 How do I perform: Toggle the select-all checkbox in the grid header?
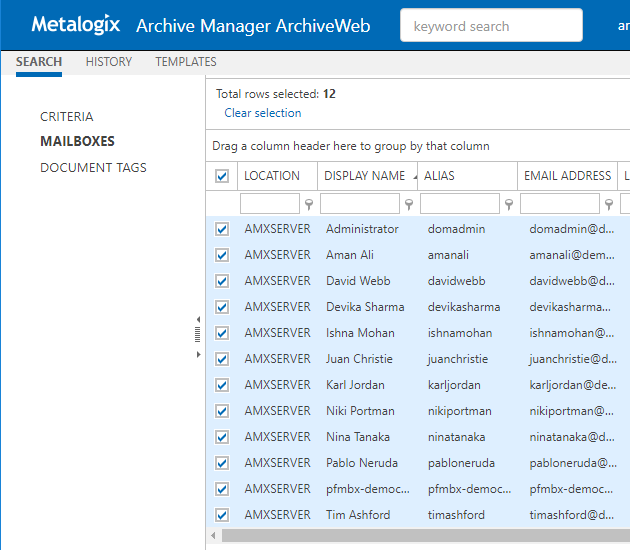click(x=222, y=177)
